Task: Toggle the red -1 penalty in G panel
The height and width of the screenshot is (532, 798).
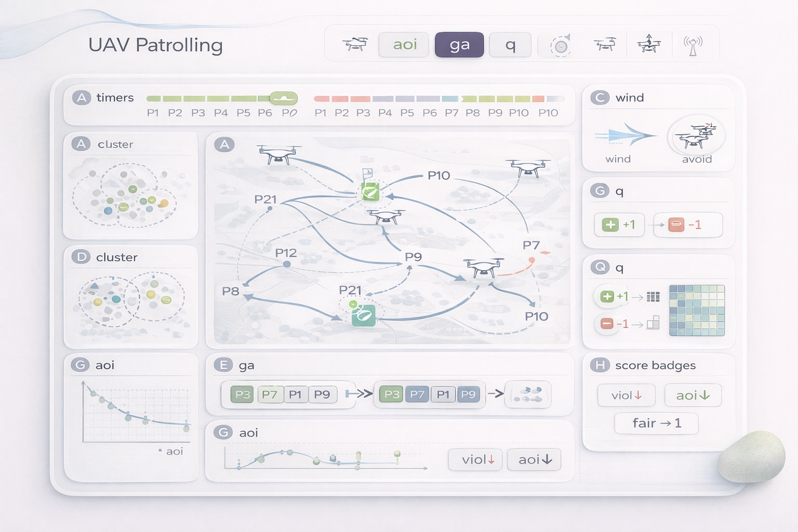Action: point(687,225)
